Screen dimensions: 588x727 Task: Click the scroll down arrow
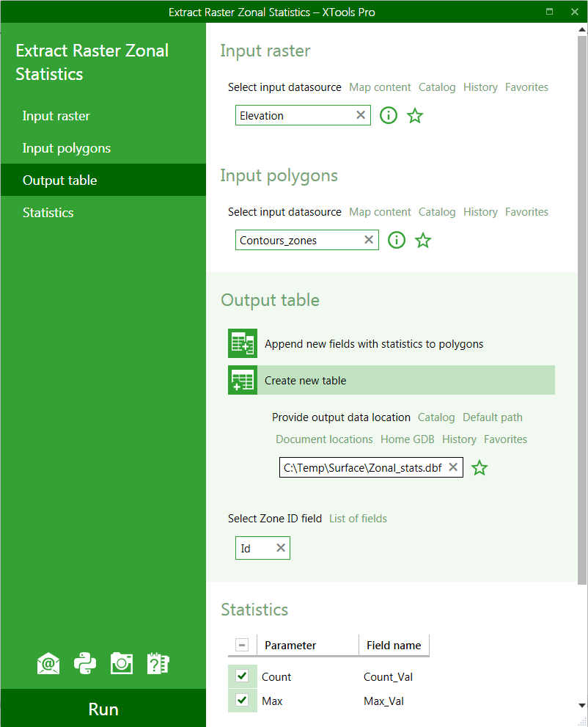pyautogui.click(x=582, y=706)
